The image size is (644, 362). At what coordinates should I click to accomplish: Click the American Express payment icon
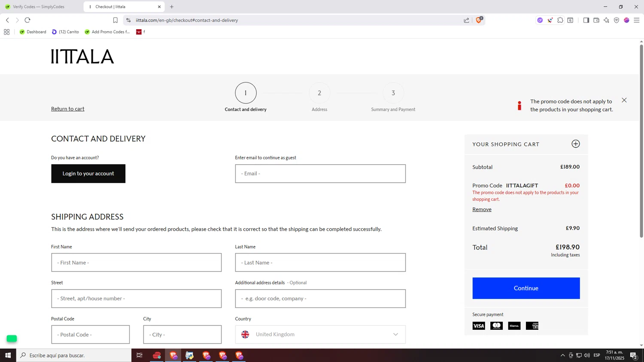point(532,326)
